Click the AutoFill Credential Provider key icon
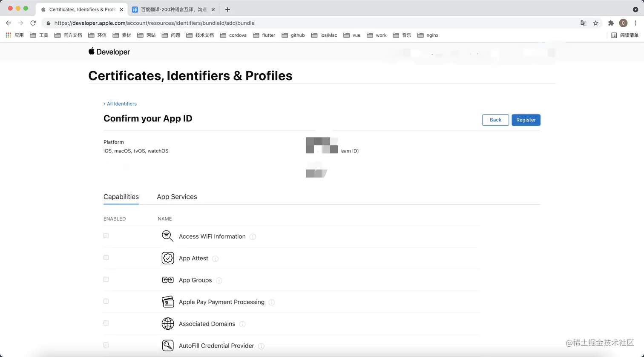 coord(168,345)
